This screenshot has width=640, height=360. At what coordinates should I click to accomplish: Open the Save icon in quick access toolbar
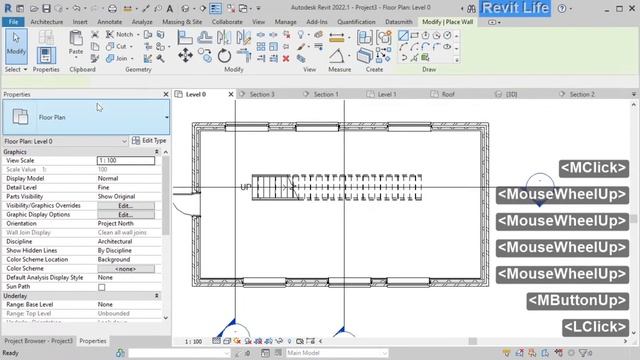tap(46, 8)
